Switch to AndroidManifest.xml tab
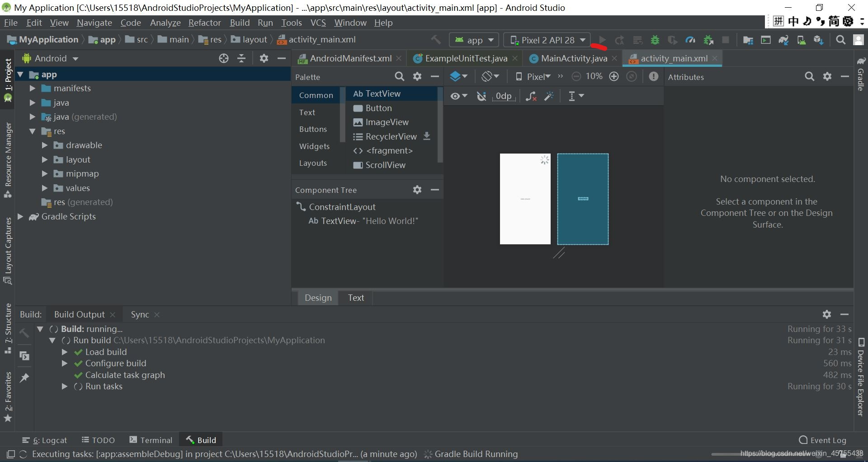This screenshot has width=868, height=462. coord(350,58)
